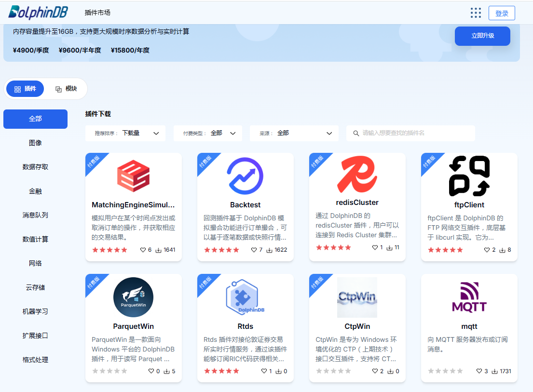
Task: Like the redisCluster plugin heart icon
Action: pyautogui.click(x=375, y=248)
